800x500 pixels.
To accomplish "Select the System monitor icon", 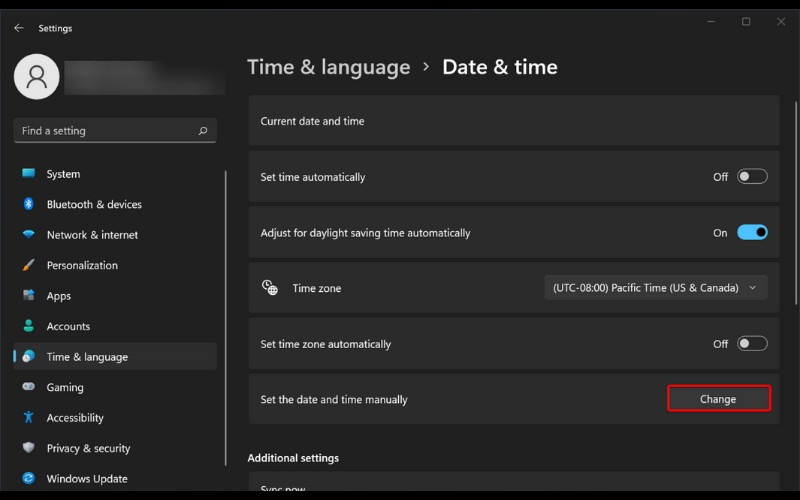I will tap(29, 173).
